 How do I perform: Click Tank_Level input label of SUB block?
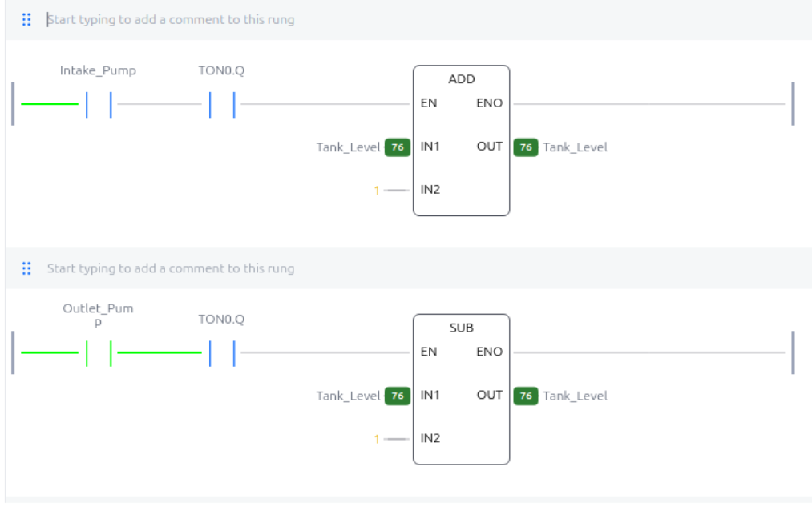point(348,396)
